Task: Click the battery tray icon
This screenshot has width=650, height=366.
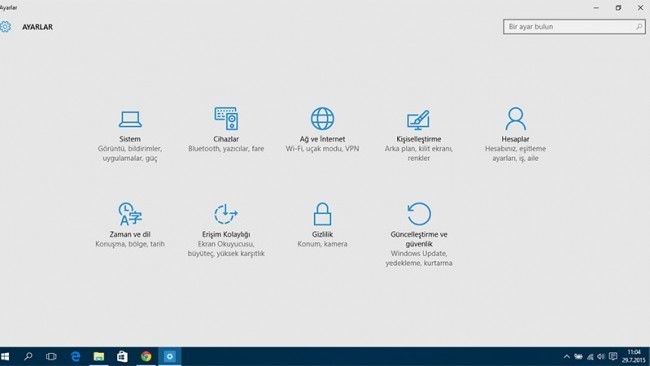Action: point(578,356)
